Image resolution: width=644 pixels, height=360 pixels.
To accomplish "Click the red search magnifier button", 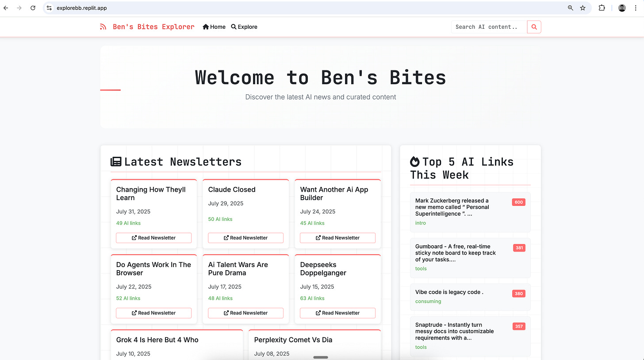I will [x=534, y=27].
